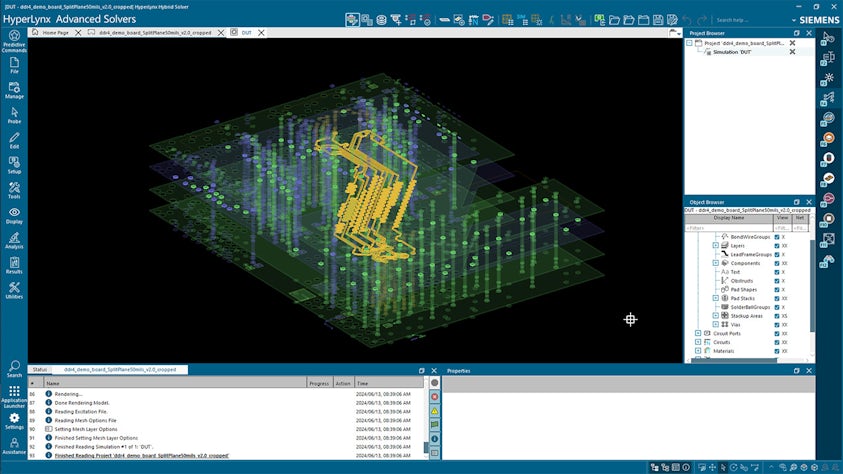The height and width of the screenshot is (474, 843).
Task: Click the black circle filter in Status panel
Action: coord(434,383)
